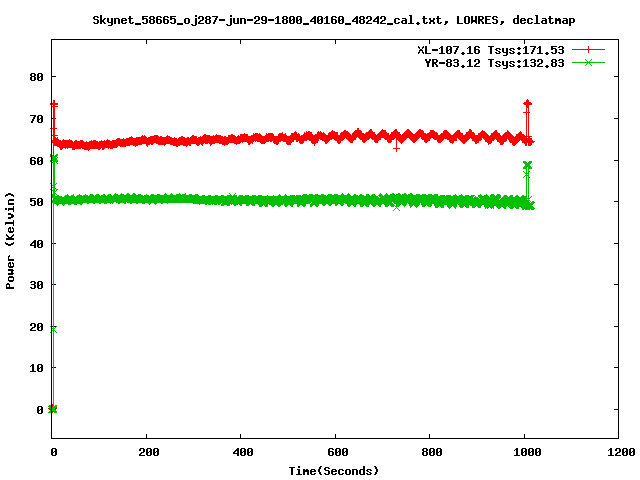This screenshot has width=640, height=480.
Task: Click the x-axis tick label 400
Action: click(243, 452)
